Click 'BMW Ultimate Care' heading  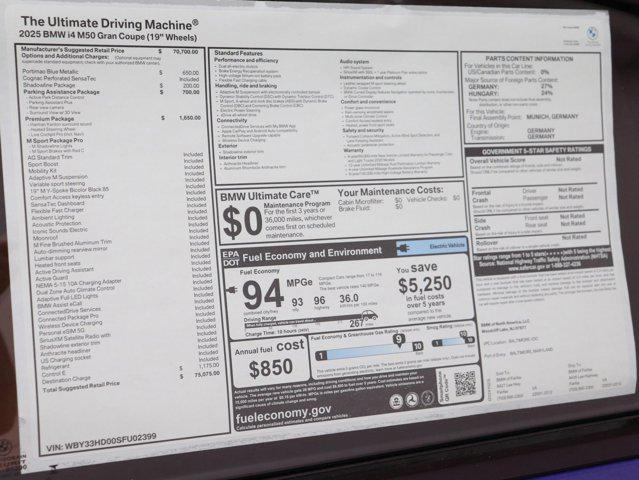tap(269, 196)
